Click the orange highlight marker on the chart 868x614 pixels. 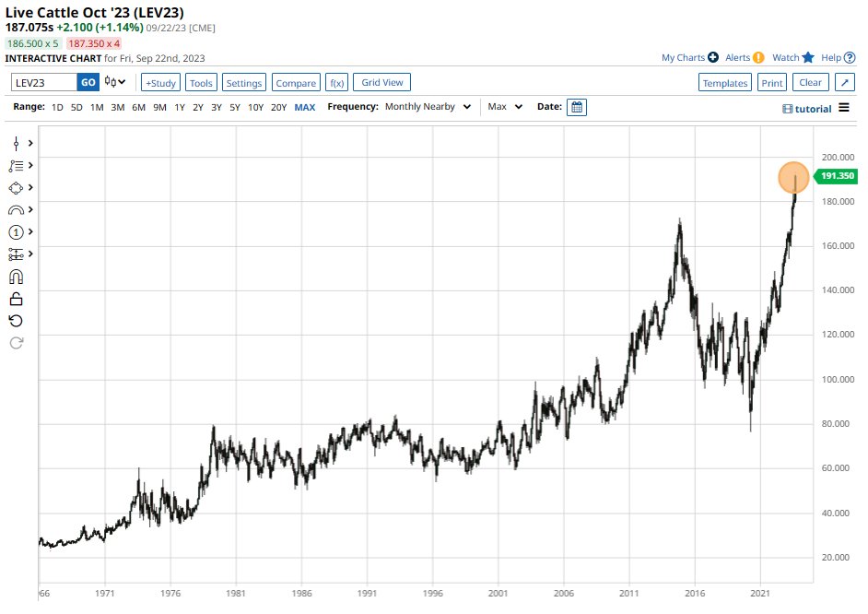tap(793, 177)
